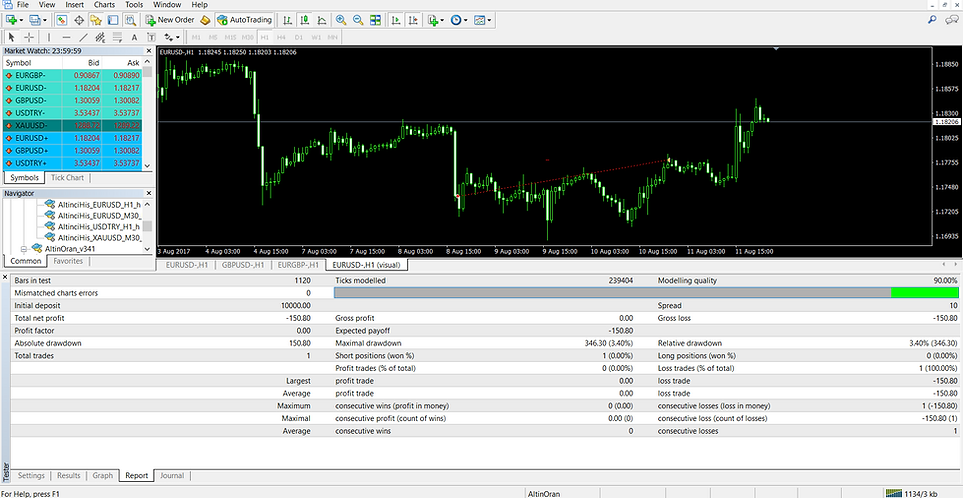Expand the New Chart dropdown arrow

click(21, 20)
